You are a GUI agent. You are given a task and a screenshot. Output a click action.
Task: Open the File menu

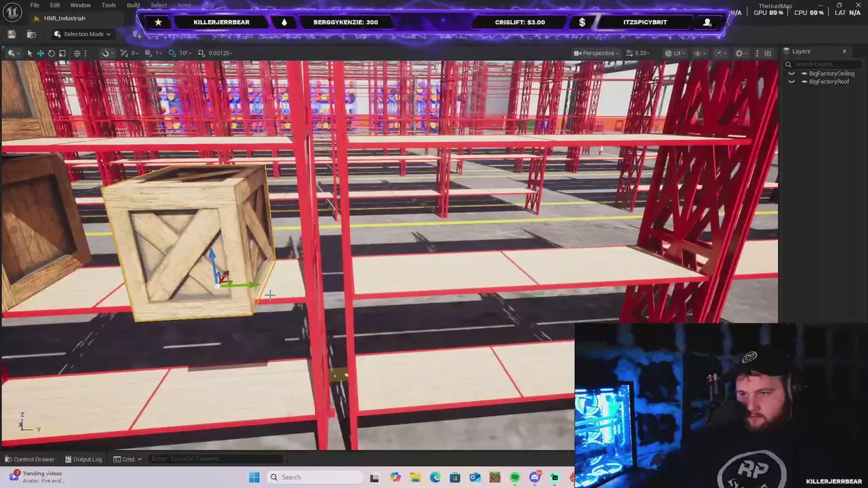coord(34,5)
